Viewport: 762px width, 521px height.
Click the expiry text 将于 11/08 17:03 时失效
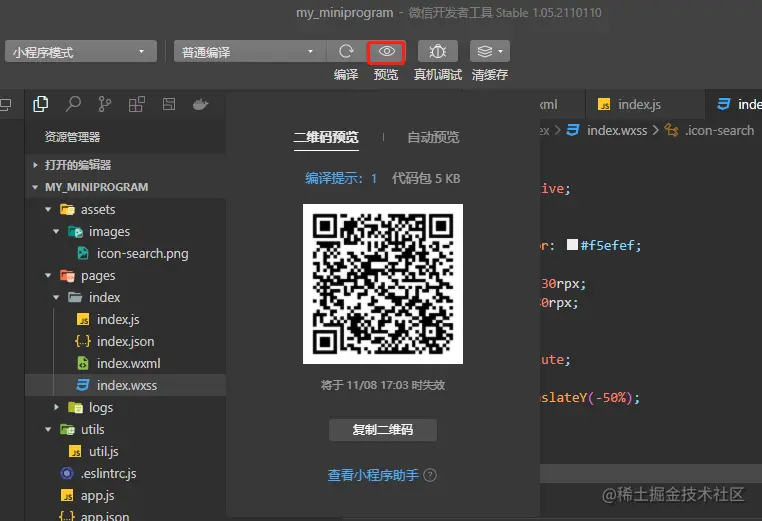pyautogui.click(x=383, y=385)
